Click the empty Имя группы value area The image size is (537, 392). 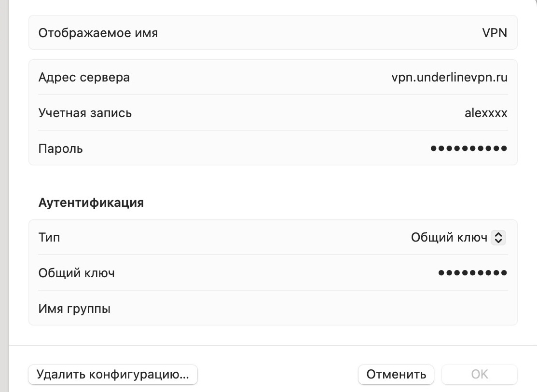386,309
